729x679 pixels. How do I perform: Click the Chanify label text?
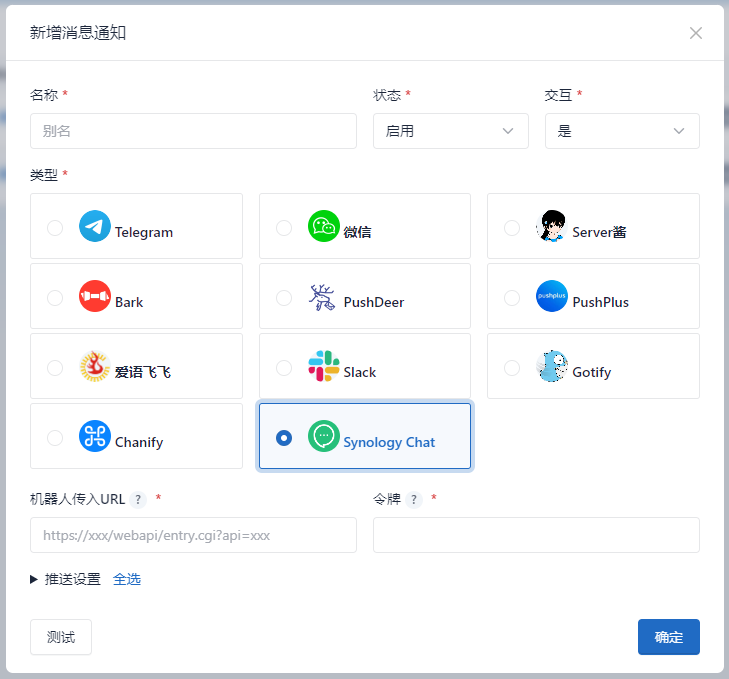(139, 442)
